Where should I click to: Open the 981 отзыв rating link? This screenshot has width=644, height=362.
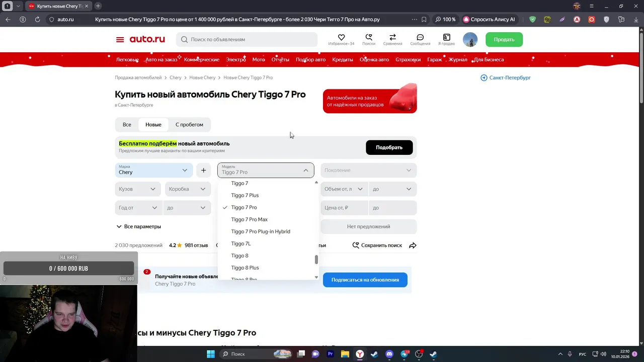tap(196, 245)
